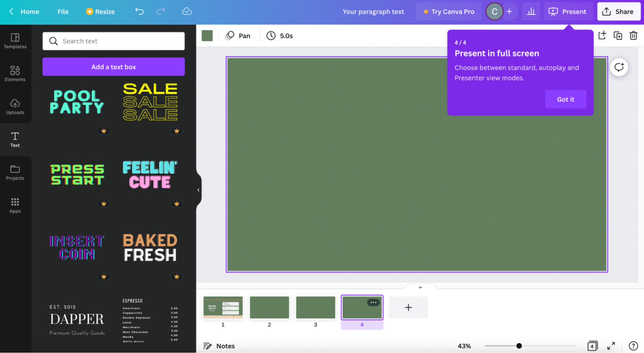Open the Templates sidebar panel
This screenshot has width=644, height=353.
(15, 41)
